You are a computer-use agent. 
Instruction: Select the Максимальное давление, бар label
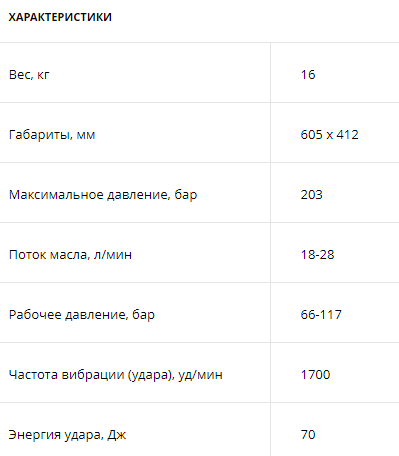pyautogui.click(x=103, y=195)
